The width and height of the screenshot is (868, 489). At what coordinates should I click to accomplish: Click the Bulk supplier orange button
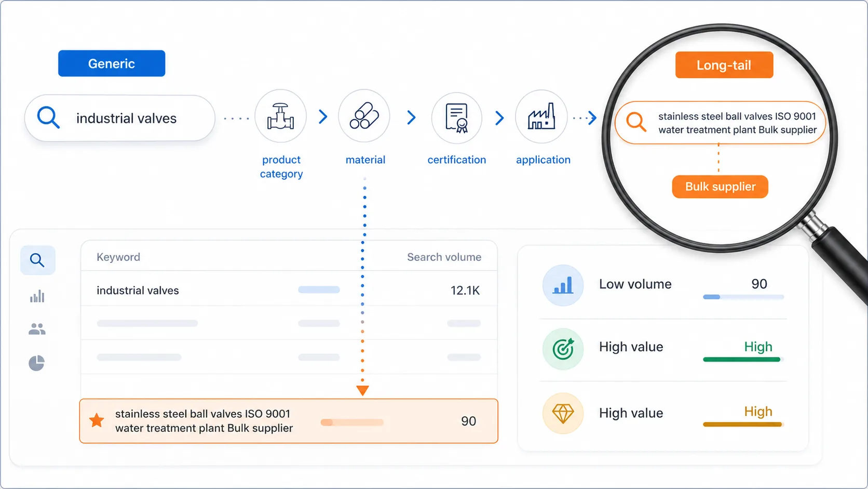[720, 187]
